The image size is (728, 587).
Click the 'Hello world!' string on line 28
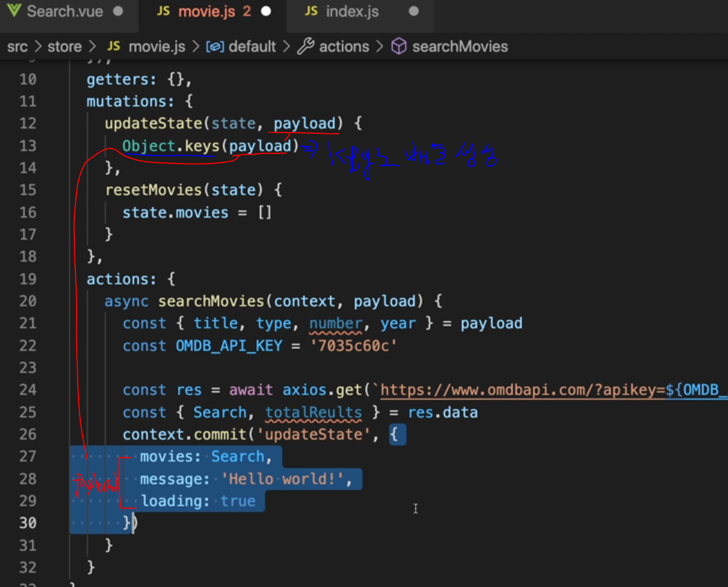pyautogui.click(x=282, y=479)
